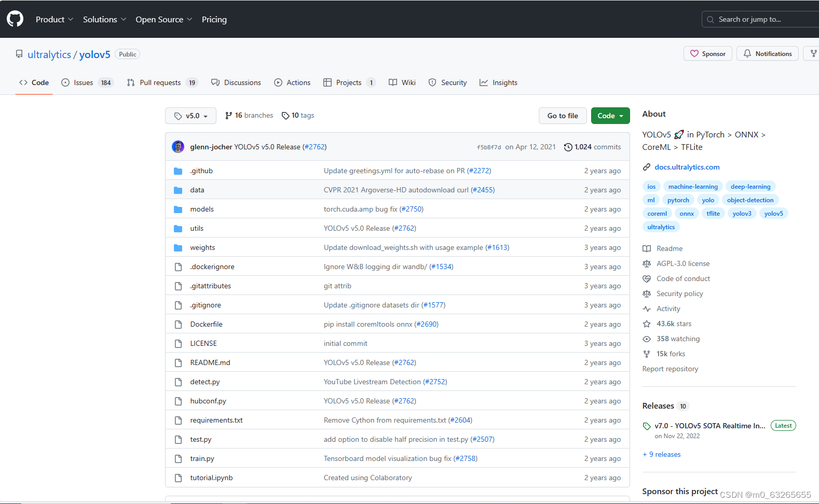Click the Go to file button

point(563,116)
